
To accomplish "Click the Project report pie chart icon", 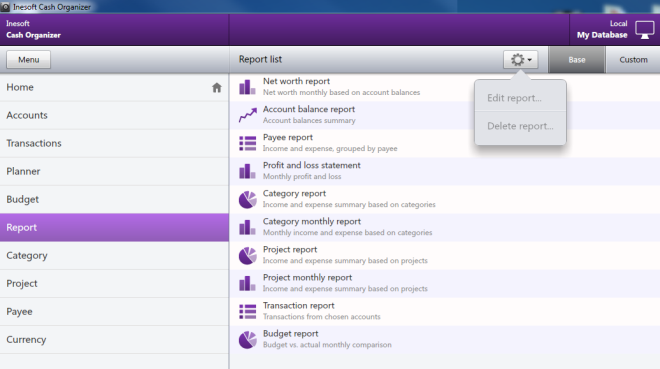I will (x=248, y=255).
